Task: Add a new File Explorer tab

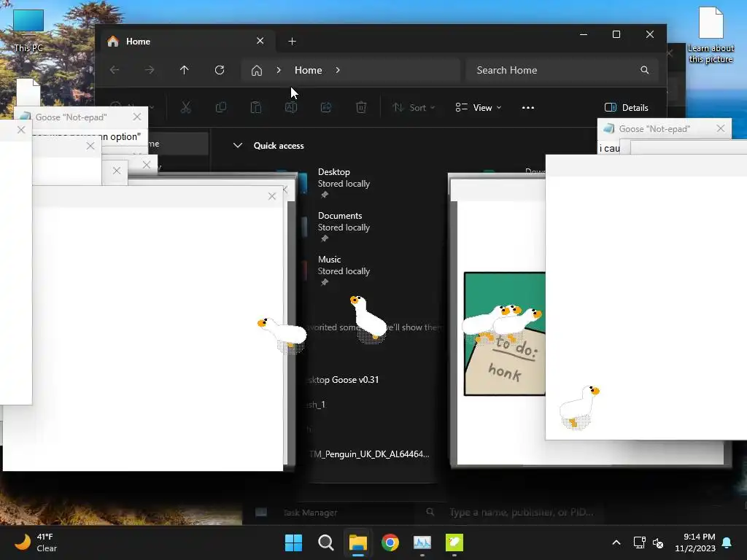Action: click(x=292, y=42)
